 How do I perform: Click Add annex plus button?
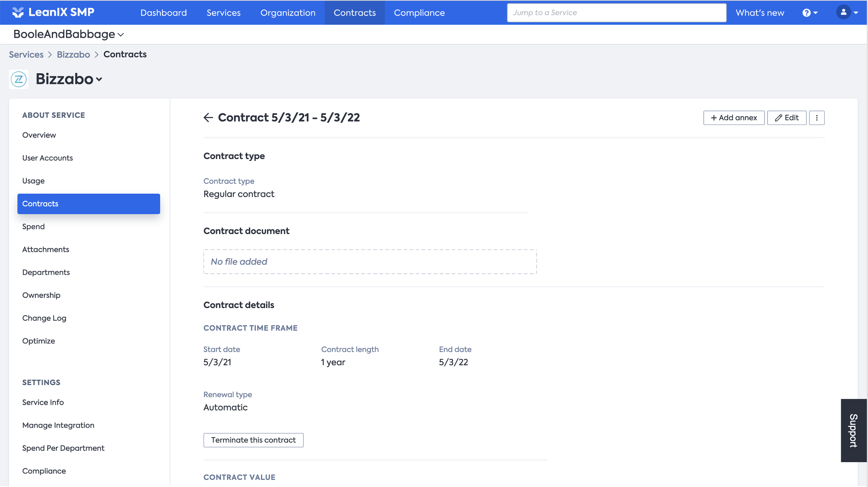click(734, 118)
